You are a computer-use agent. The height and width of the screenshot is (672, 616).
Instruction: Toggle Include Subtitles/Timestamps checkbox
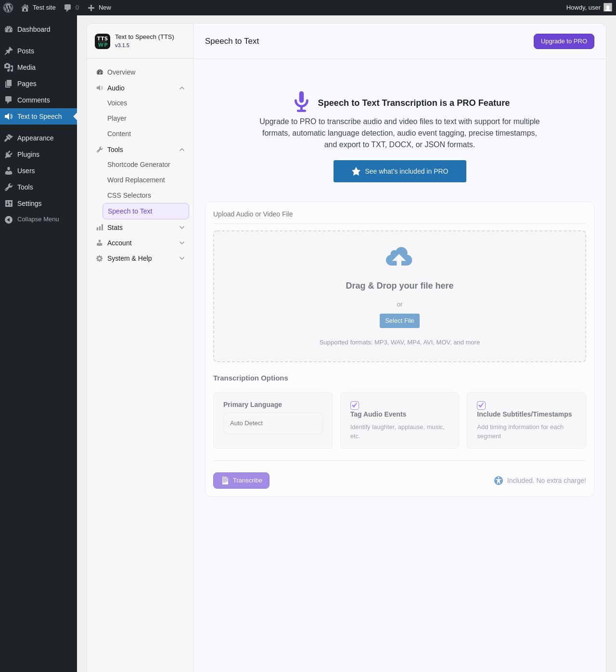pyautogui.click(x=481, y=406)
